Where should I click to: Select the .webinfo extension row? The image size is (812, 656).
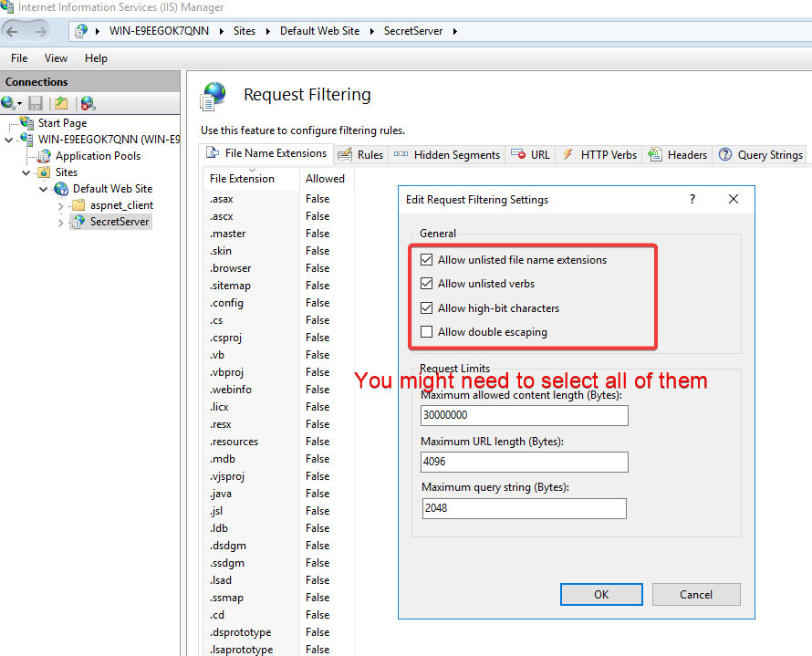pyautogui.click(x=278, y=390)
